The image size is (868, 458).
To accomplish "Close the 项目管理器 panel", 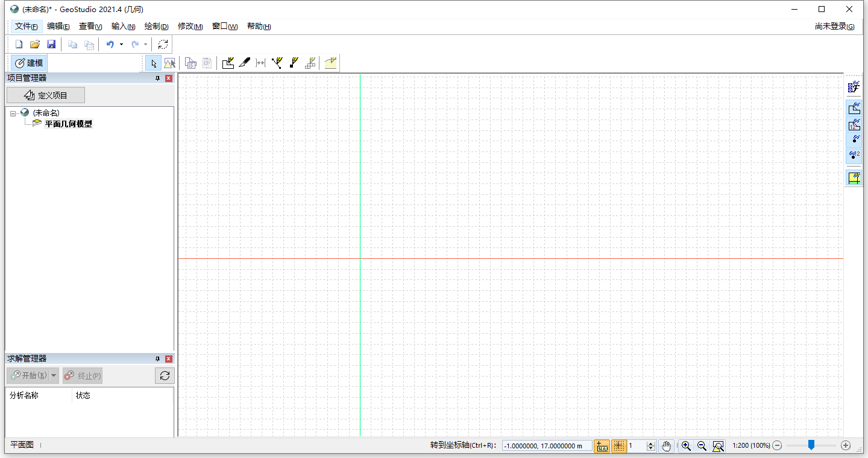I will coord(169,78).
